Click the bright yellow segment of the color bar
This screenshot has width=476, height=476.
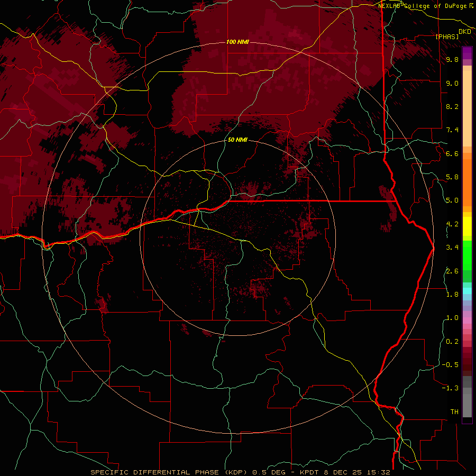coord(467,226)
